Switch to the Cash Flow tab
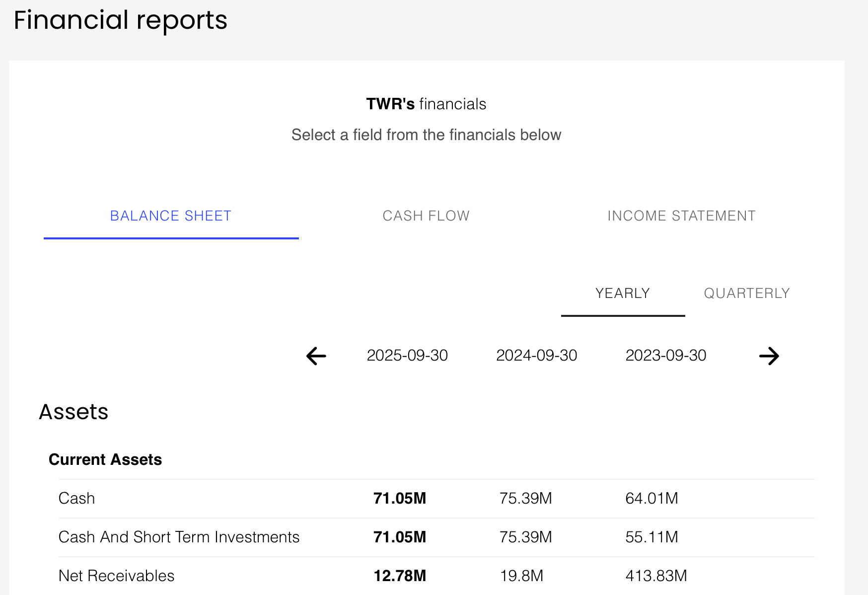The image size is (868, 595). (426, 216)
